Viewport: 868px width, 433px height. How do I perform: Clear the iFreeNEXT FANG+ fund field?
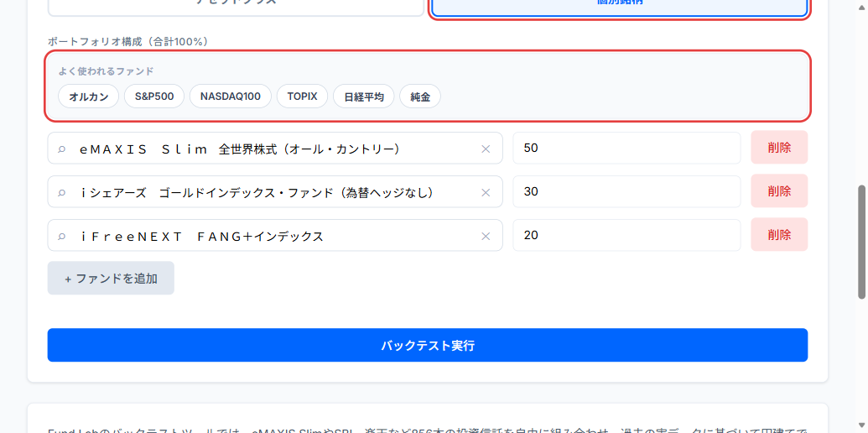pyautogui.click(x=486, y=236)
